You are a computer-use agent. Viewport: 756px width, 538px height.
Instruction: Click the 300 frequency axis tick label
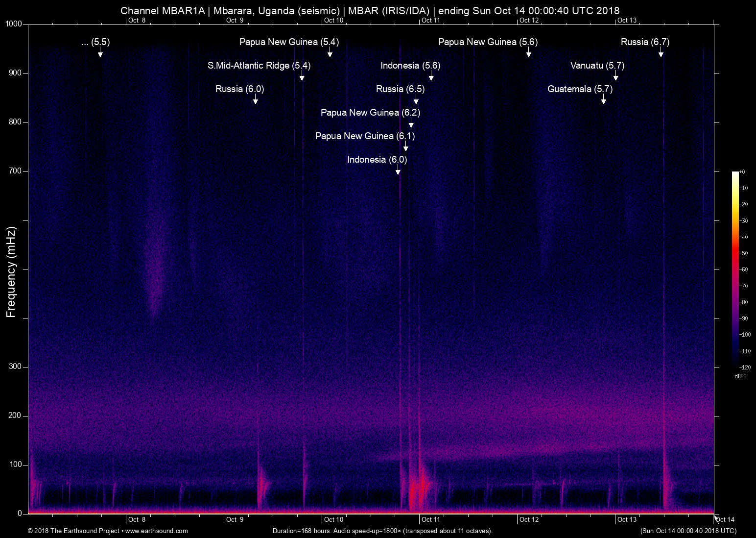coord(16,367)
